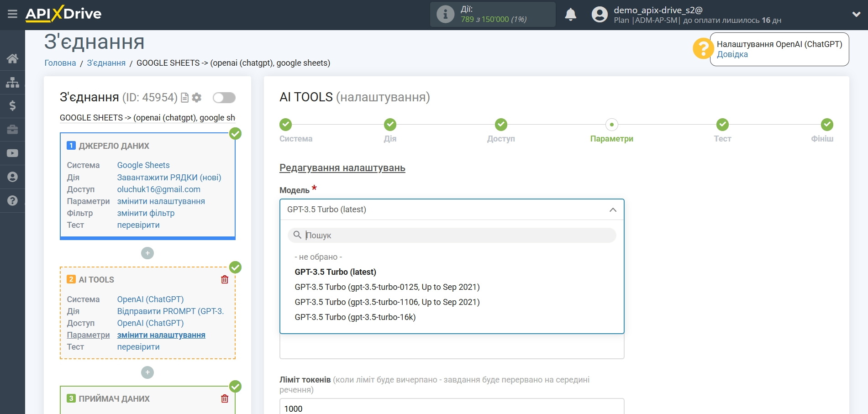Click the actions info icon
Screen dimensions: 868x414
[x=445, y=14]
